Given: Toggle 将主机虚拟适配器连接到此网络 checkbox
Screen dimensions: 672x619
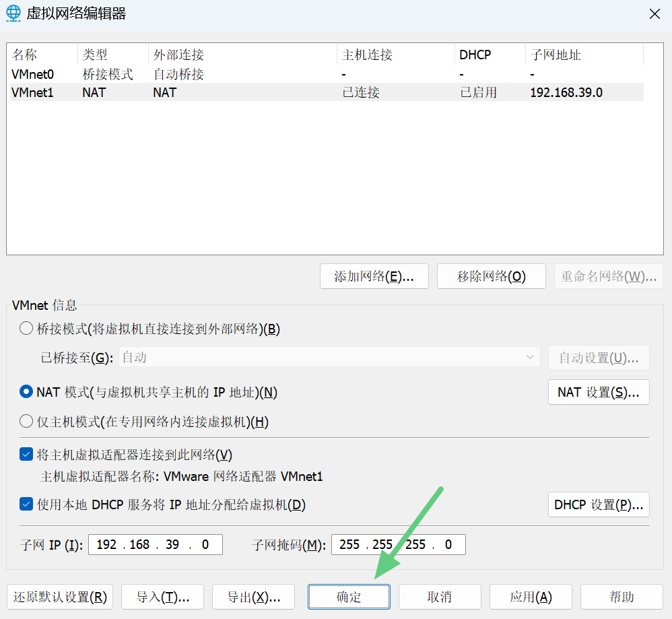Looking at the screenshot, I should pyautogui.click(x=26, y=455).
